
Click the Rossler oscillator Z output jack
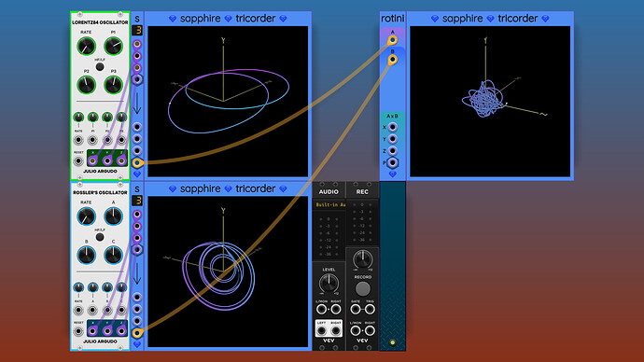[121, 331]
